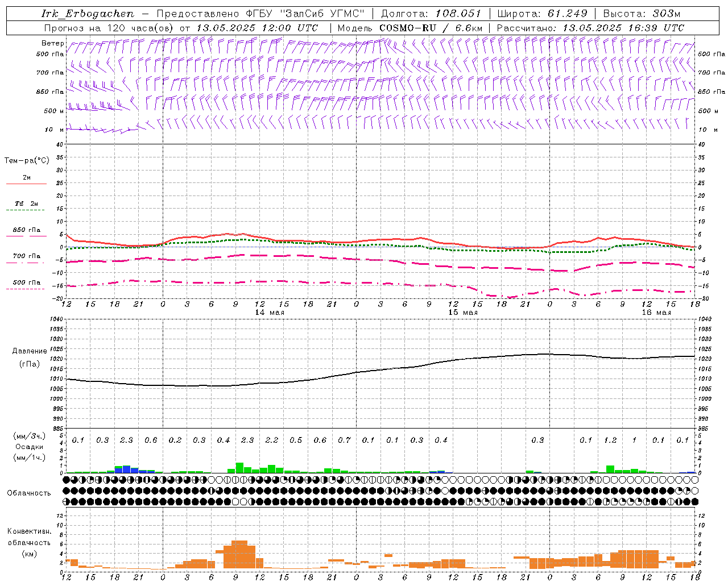Viewport: 728px width, 582px height.
Task: Select the computed time 13.05.2025 16:39 UTC
Action: pyautogui.click(x=623, y=28)
